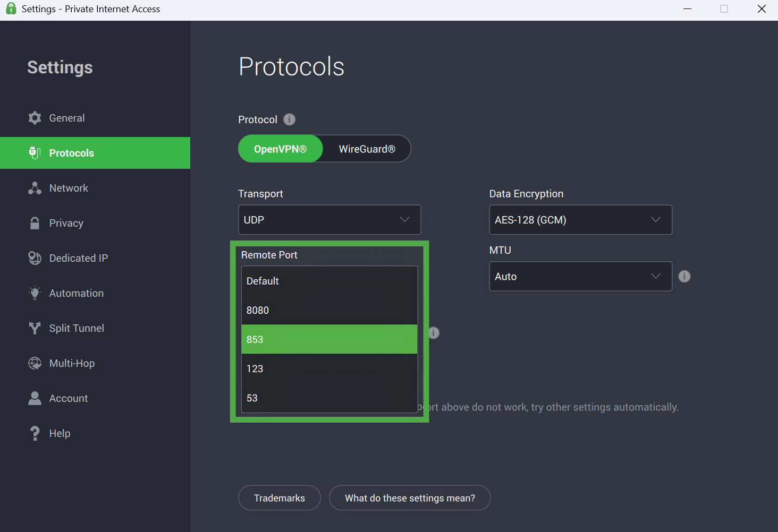Close the Settings window
This screenshot has width=778, height=532.
click(762, 9)
